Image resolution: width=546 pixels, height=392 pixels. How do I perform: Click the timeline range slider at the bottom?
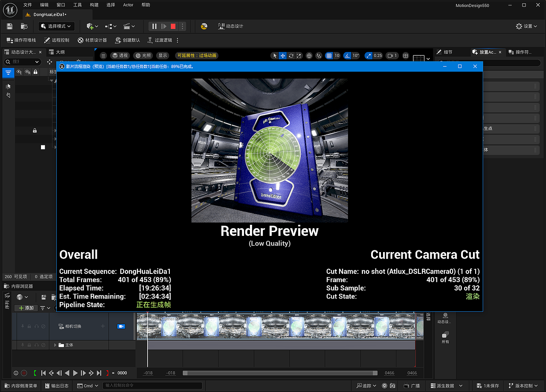pos(279,373)
